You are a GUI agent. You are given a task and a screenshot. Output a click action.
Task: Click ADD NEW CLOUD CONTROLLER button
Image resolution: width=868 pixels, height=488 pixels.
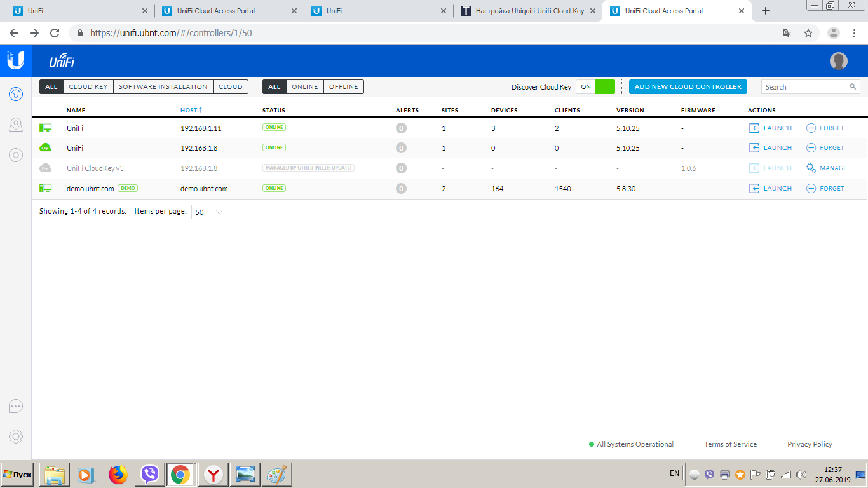pyautogui.click(x=688, y=86)
